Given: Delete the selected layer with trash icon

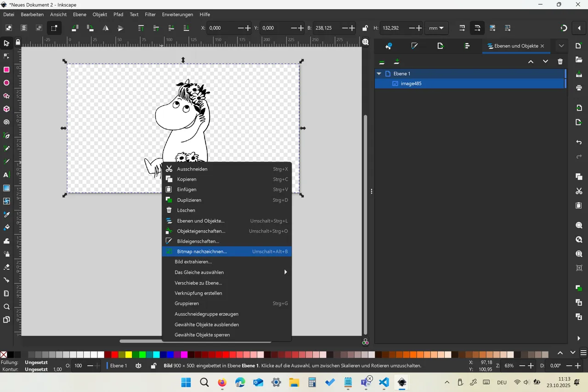Looking at the screenshot, I should coord(560,62).
